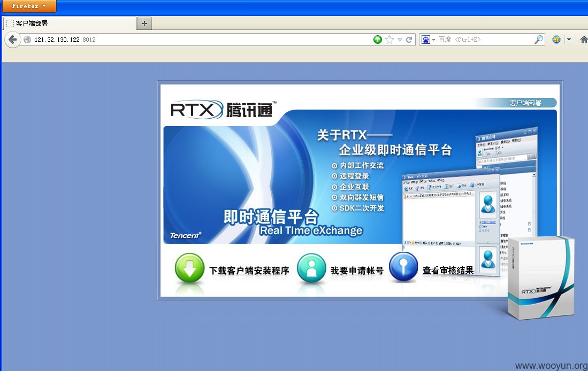Viewport: 588px width, 371px height.
Task: Click the search magnifier icon
Action: 538,40
